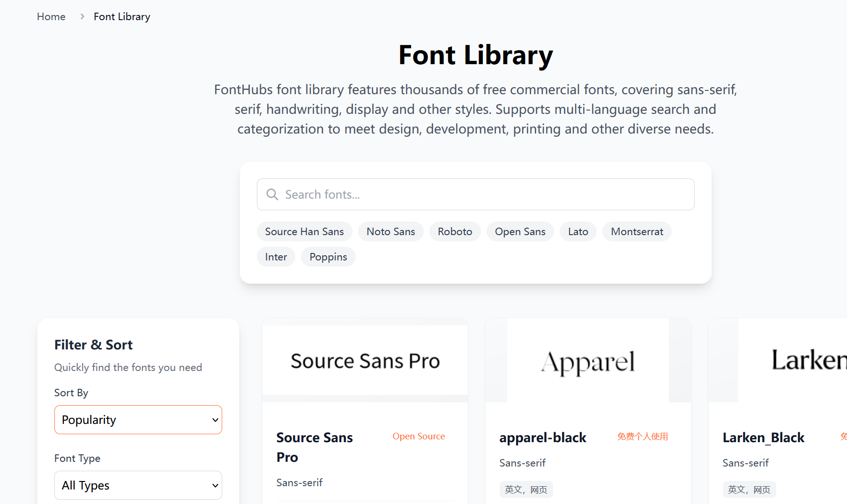Click the Filter & Sort heading
Viewport: 847px width, 504px height.
tap(93, 345)
